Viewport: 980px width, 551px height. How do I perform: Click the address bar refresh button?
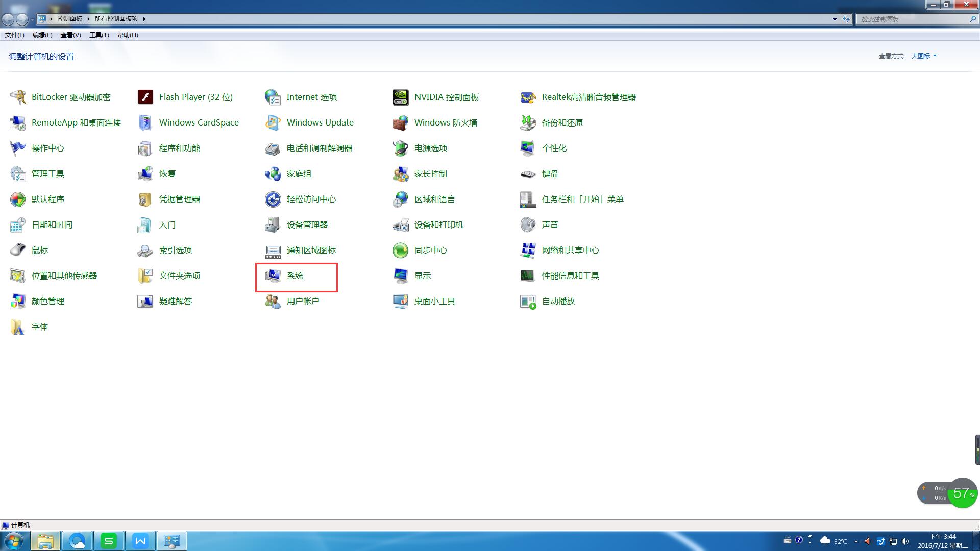(846, 19)
